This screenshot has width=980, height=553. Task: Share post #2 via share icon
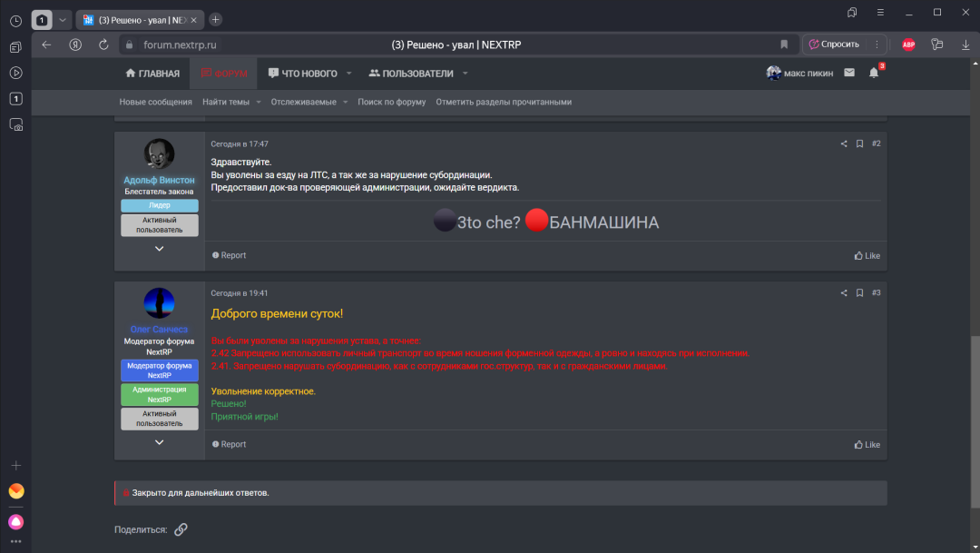[844, 143]
